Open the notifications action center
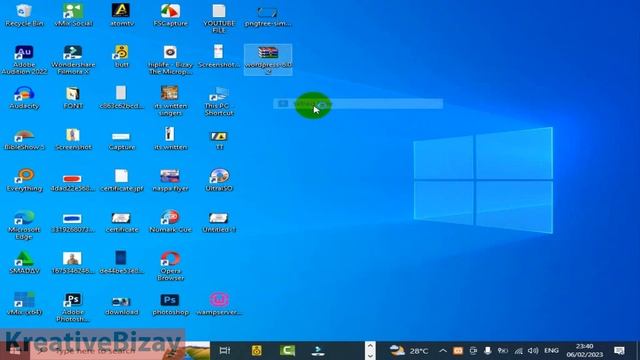Viewport: 640px width, 360px height. tap(619, 350)
